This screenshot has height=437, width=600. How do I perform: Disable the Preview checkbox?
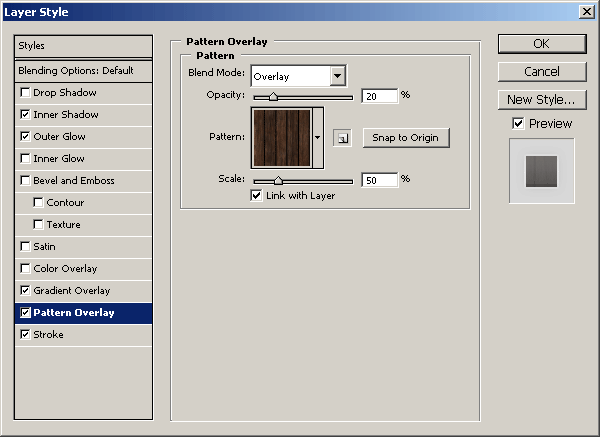coord(518,123)
